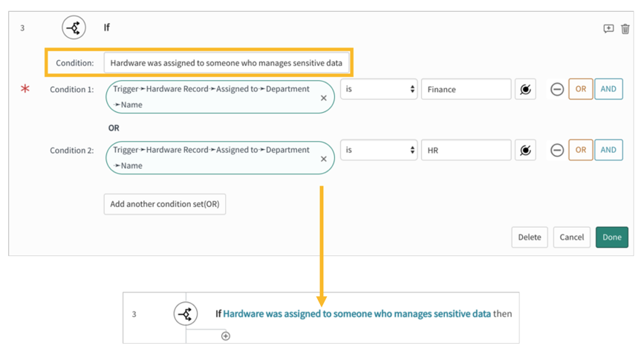Click the flow logic icon in collapsed step 3
Image resolution: width=644 pixels, height=360 pixels.
[186, 314]
